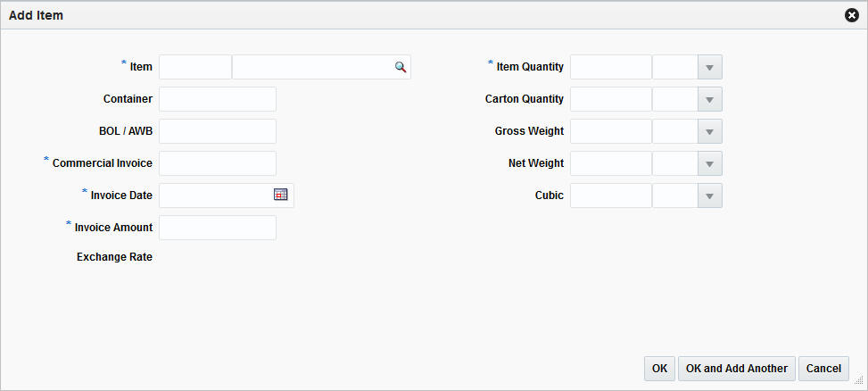This screenshot has width=868, height=391.
Task: Expand the Item Quantity unit dropdown
Action: [710, 67]
